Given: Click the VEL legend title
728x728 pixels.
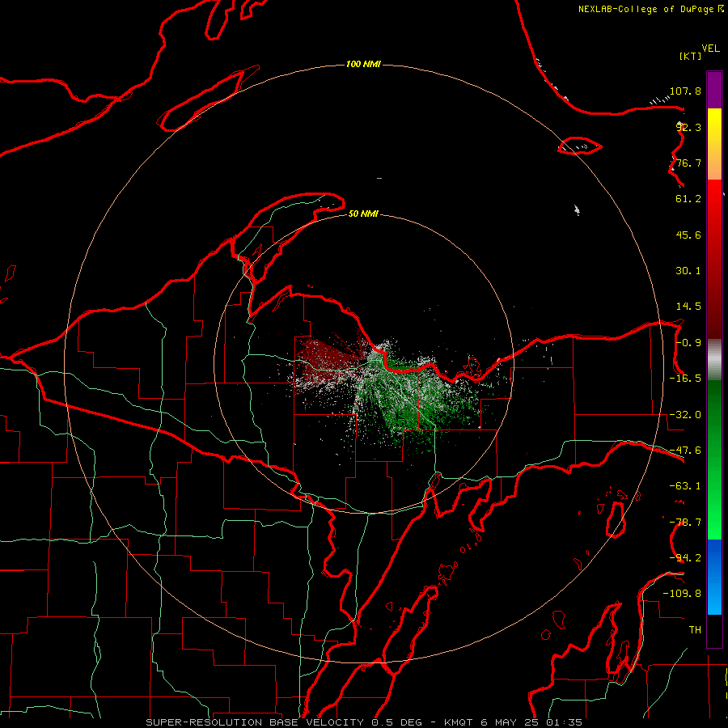Looking at the screenshot, I should 710,49.
